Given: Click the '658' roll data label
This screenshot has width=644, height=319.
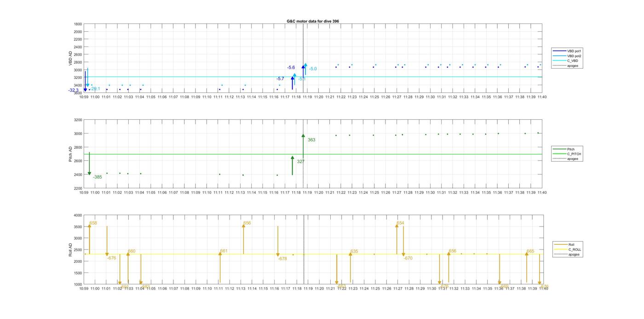Looking at the screenshot, I should (x=93, y=223).
